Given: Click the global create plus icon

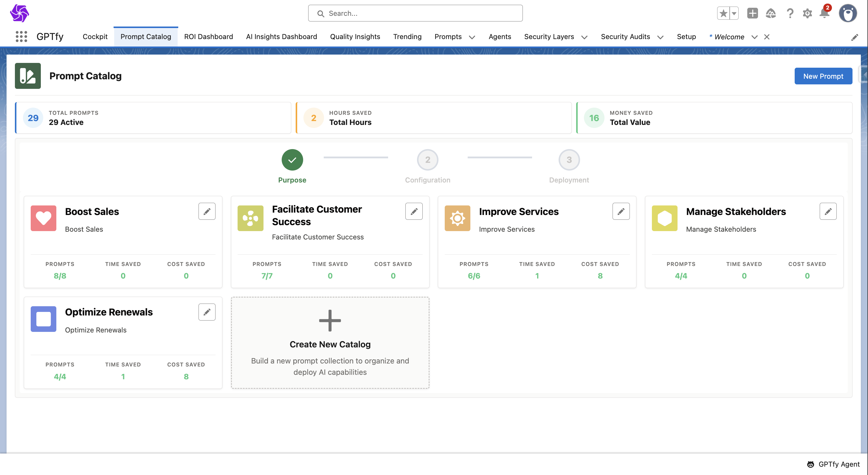Looking at the screenshot, I should pyautogui.click(x=752, y=13).
